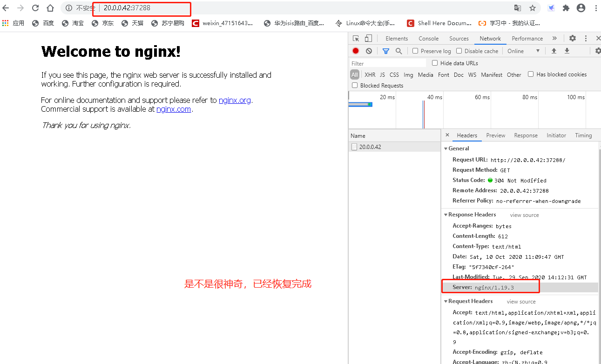The width and height of the screenshot is (601, 364).
Task: Bookmark this page with star icon
Action: (x=533, y=8)
